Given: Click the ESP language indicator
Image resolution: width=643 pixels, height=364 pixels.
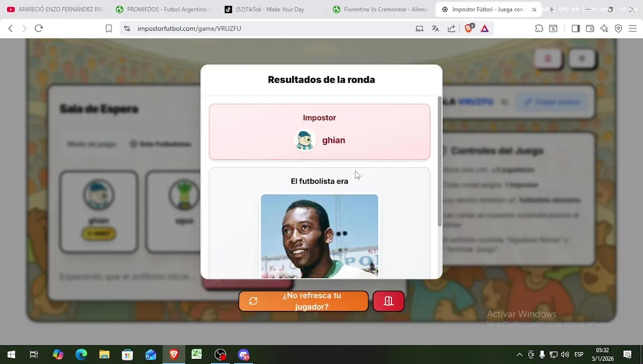Looking at the screenshot, I should (579, 355).
